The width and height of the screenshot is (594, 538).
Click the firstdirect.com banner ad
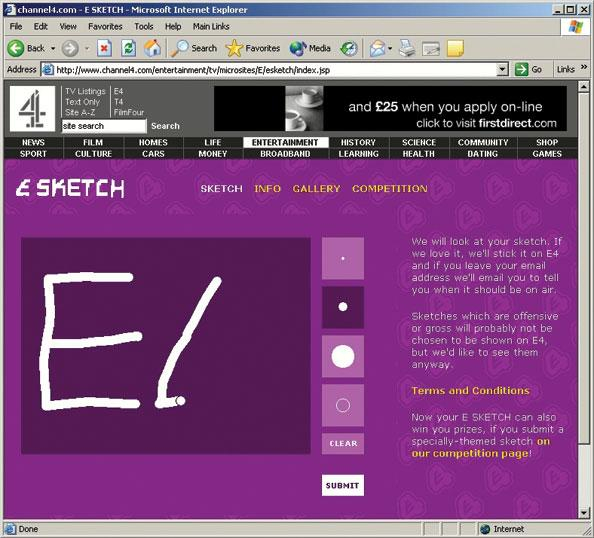point(391,108)
